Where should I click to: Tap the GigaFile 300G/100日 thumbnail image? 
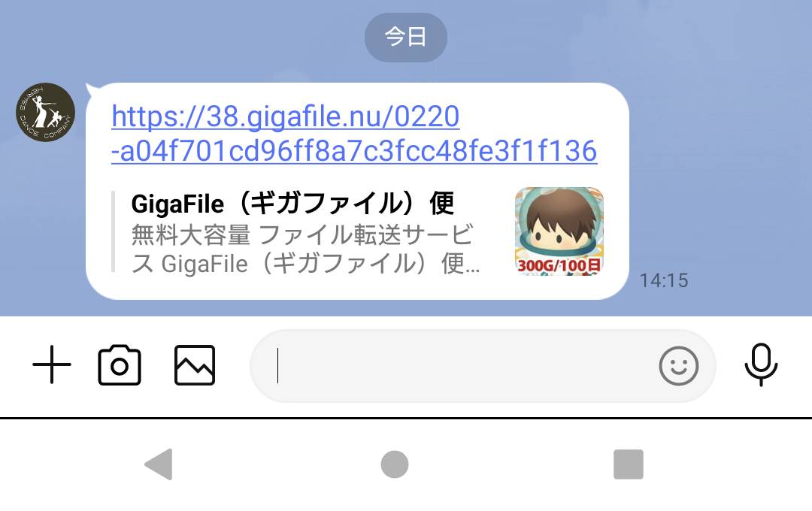click(x=559, y=231)
